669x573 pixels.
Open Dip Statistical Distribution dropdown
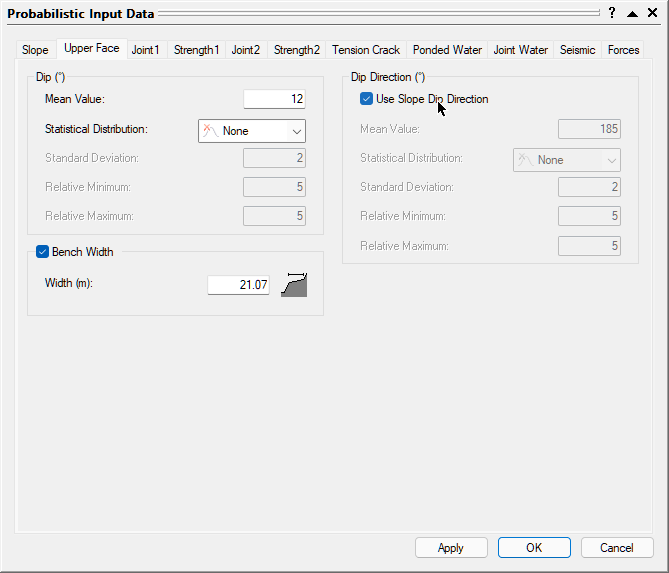tap(252, 131)
